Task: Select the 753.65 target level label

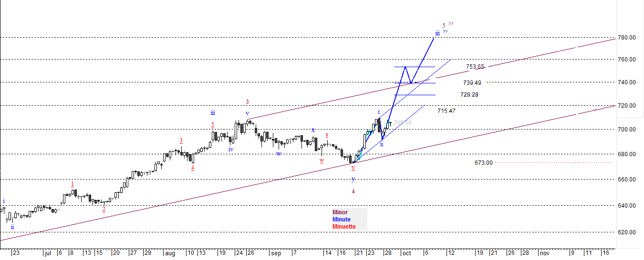Action: [x=475, y=67]
